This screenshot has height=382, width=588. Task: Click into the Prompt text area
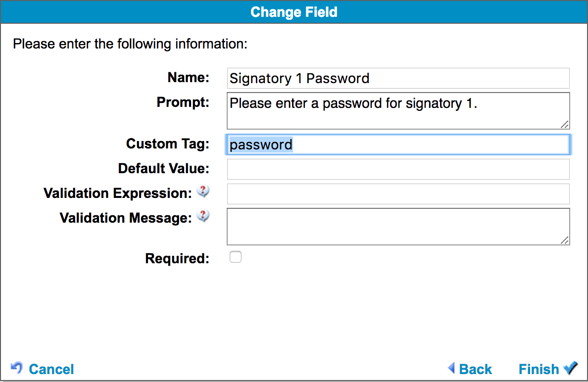[x=398, y=111]
